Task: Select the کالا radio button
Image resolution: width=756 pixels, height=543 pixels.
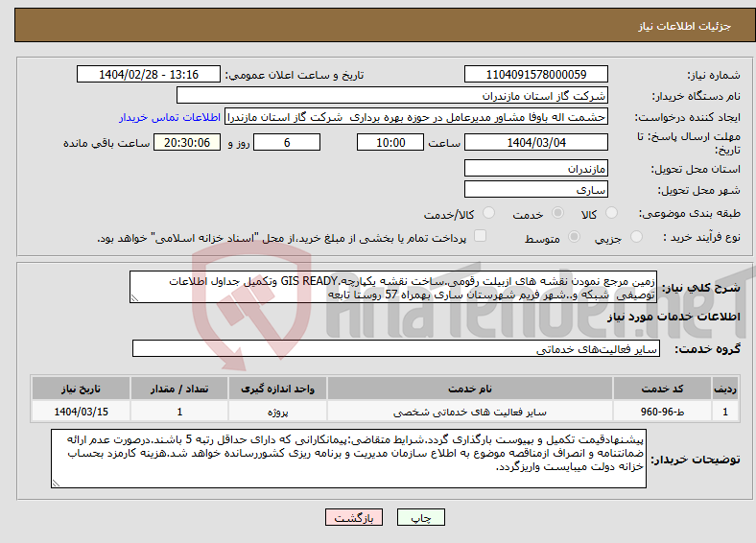Action: pyautogui.click(x=611, y=213)
